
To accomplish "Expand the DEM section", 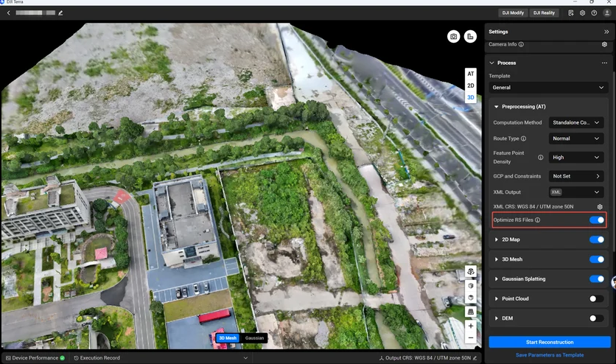I will tap(496, 318).
